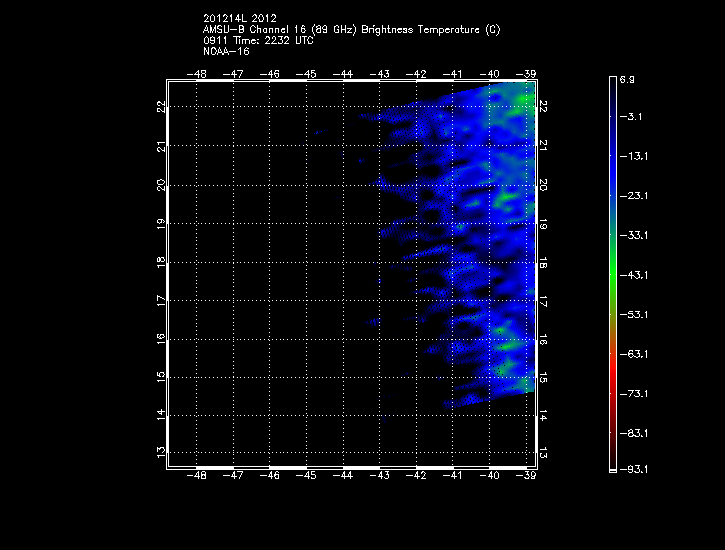Click the 13 latitude label on left axis
725x550 pixels.
pos(160,452)
